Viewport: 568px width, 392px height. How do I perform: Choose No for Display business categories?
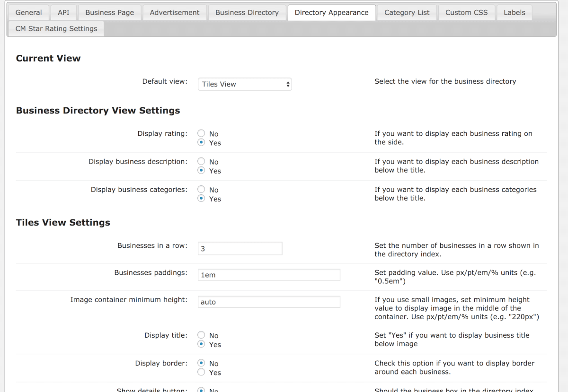201,190
